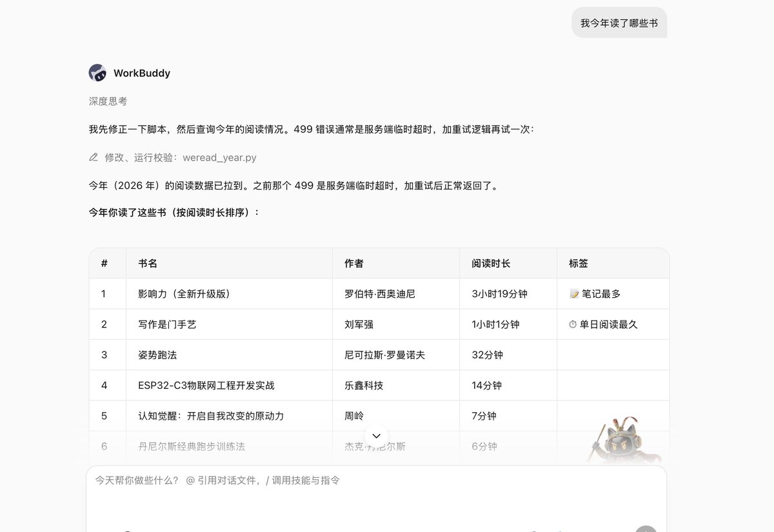This screenshot has height=532, width=774.
Task: Click the scroll-to-bottom chevron button
Action: coord(377,436)
